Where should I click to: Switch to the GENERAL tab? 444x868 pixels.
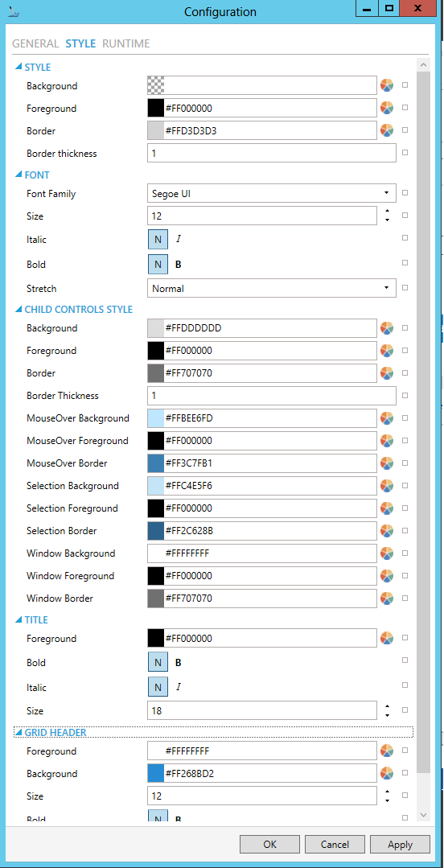tap(35, 43)
